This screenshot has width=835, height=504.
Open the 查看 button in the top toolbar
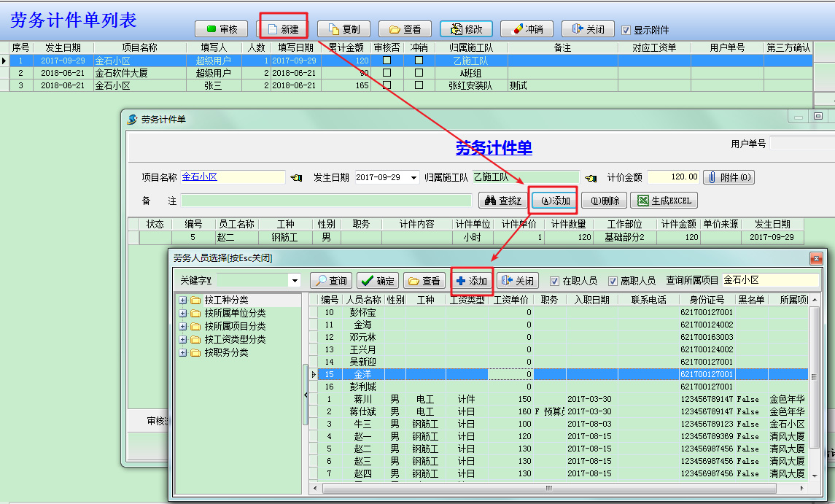point(405,28)
